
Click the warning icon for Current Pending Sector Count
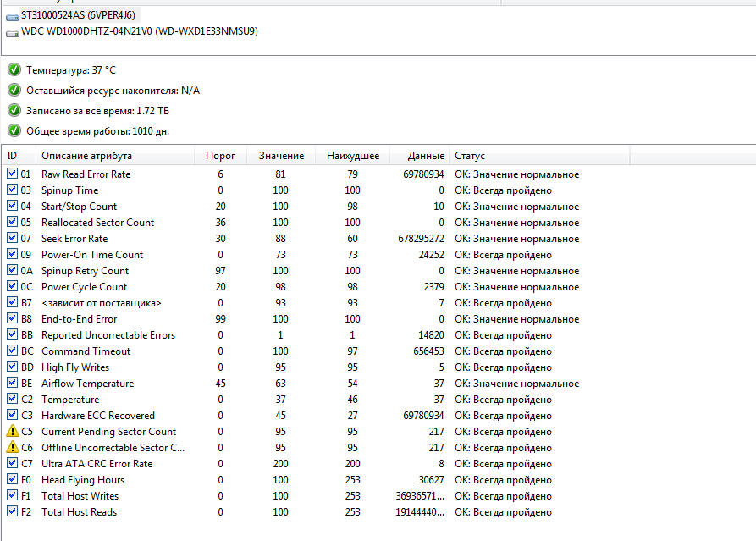pos(12,432)
